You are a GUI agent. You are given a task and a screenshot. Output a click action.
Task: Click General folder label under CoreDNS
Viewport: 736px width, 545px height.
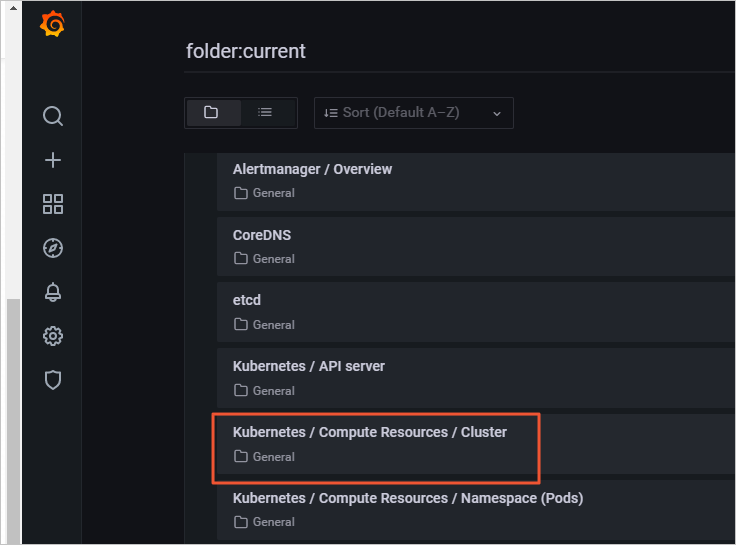click(x=273, y=258)
